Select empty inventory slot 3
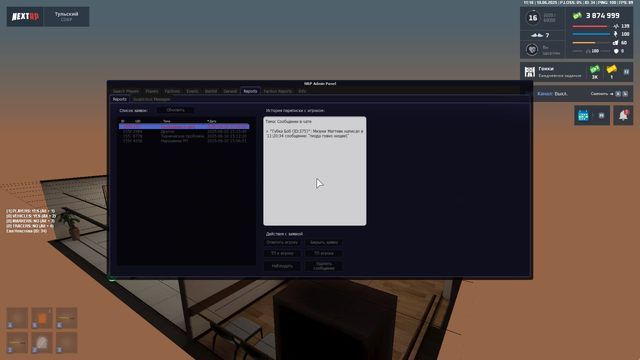 (x=67, y=342)
